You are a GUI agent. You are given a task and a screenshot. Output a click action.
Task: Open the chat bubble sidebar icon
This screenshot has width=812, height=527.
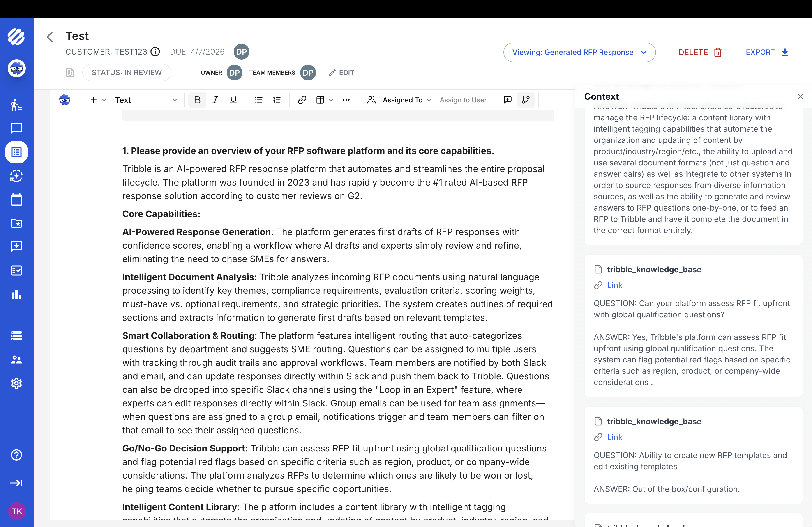16,128
